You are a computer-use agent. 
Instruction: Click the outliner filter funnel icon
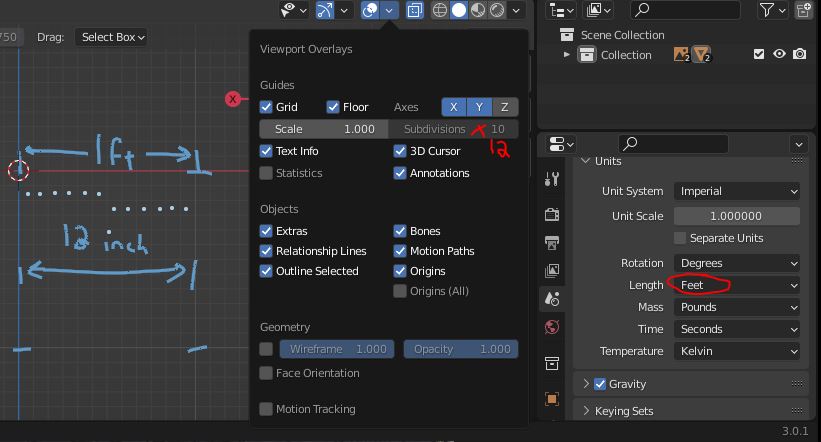coord(767,10)
